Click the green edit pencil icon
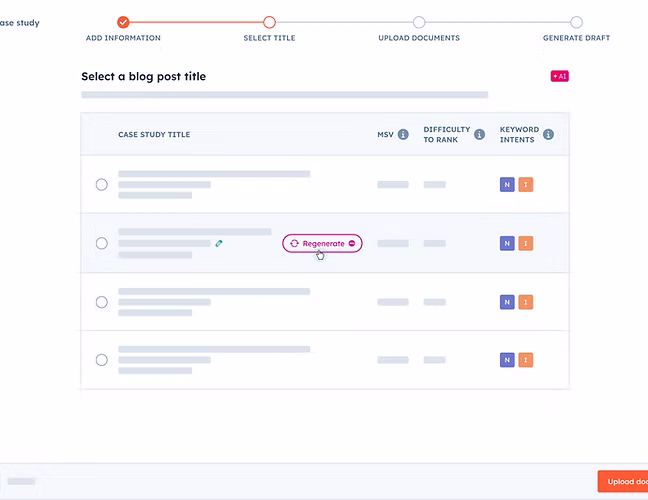 [x=219, y=243]
